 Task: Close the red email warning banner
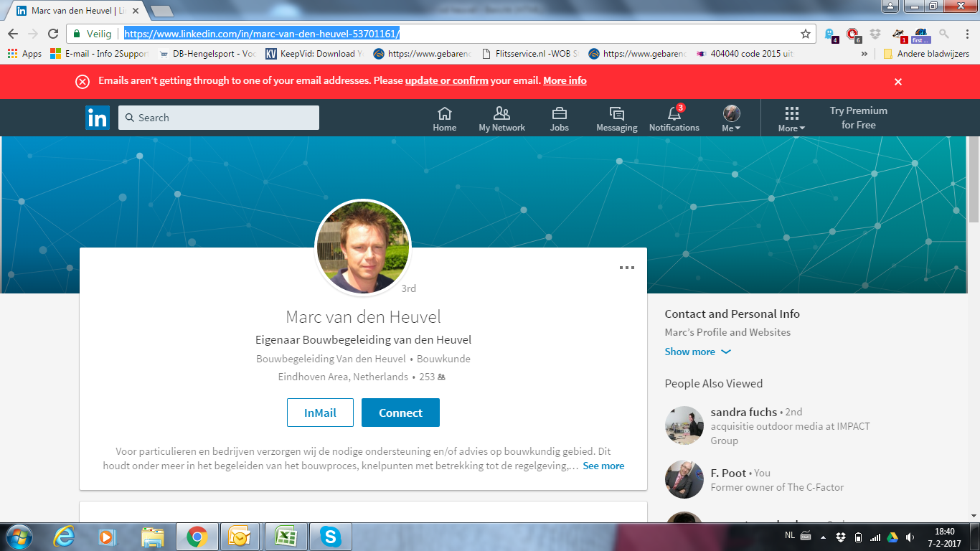coord(898,81)
